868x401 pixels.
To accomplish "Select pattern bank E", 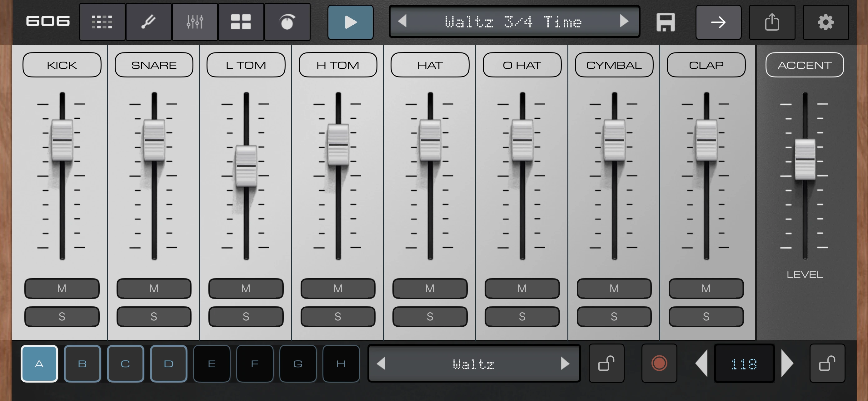I will [212, 364].
